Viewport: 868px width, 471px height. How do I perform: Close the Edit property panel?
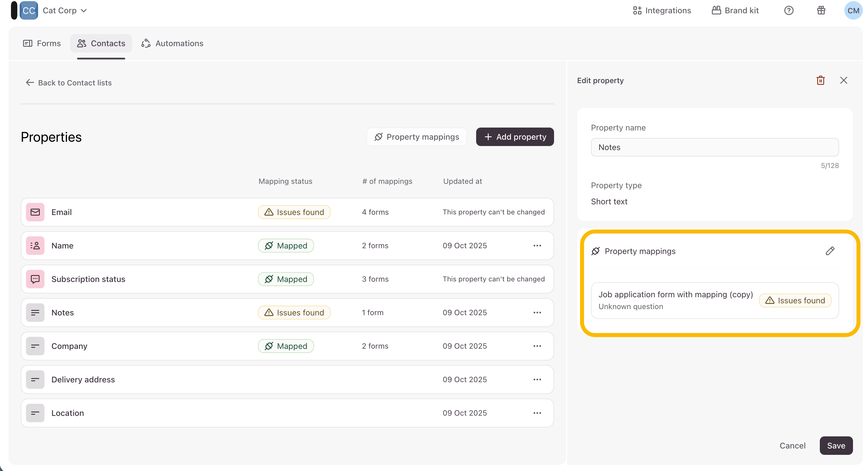point(843,80)
